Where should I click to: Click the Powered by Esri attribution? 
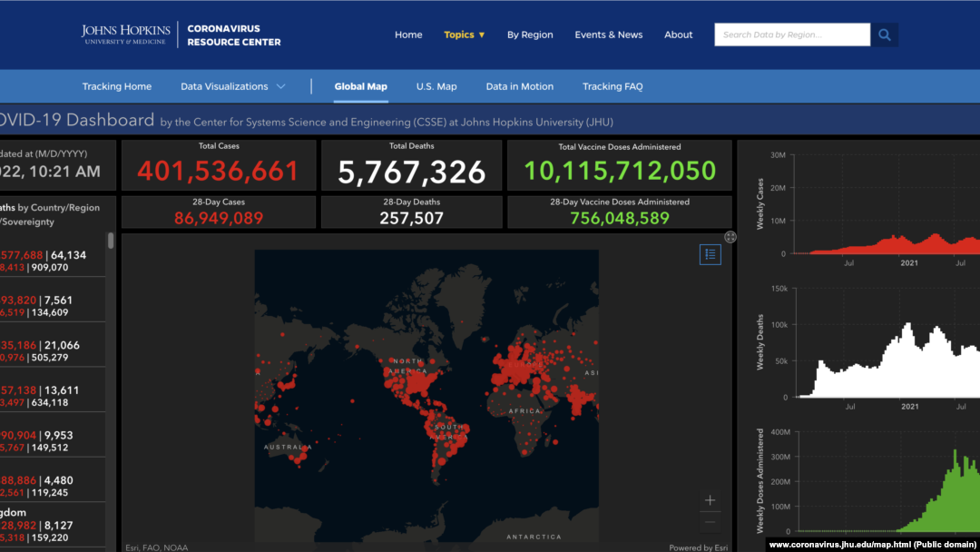tap(698, 547)
